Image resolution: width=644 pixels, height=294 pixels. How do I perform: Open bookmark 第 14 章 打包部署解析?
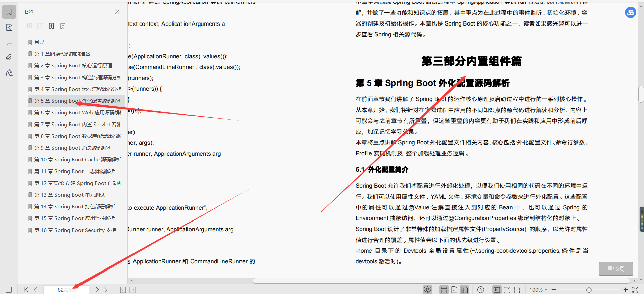click(71, 206)
